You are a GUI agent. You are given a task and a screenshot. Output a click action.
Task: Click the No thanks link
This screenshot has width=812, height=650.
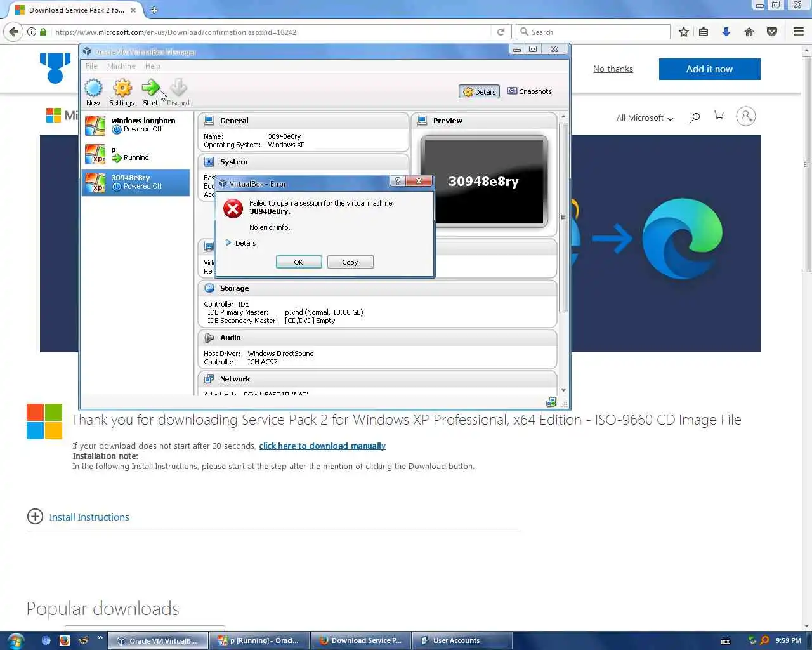613,69
